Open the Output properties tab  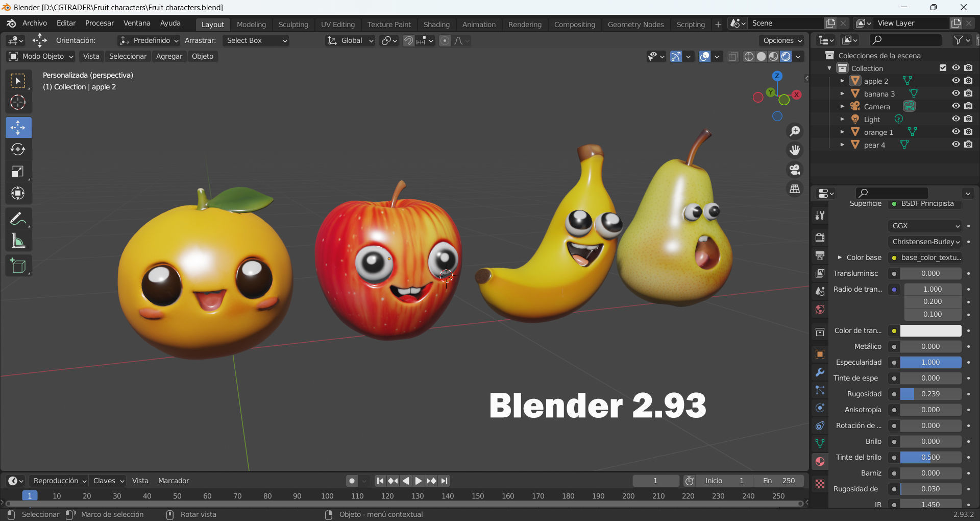pos(820,255)
